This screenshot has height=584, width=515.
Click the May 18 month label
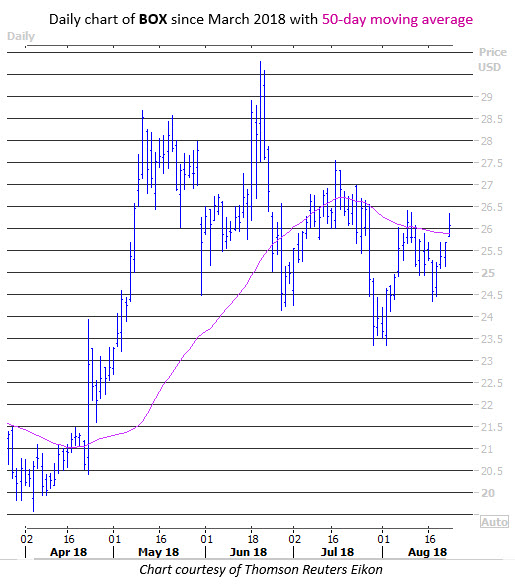pos(159,552)
